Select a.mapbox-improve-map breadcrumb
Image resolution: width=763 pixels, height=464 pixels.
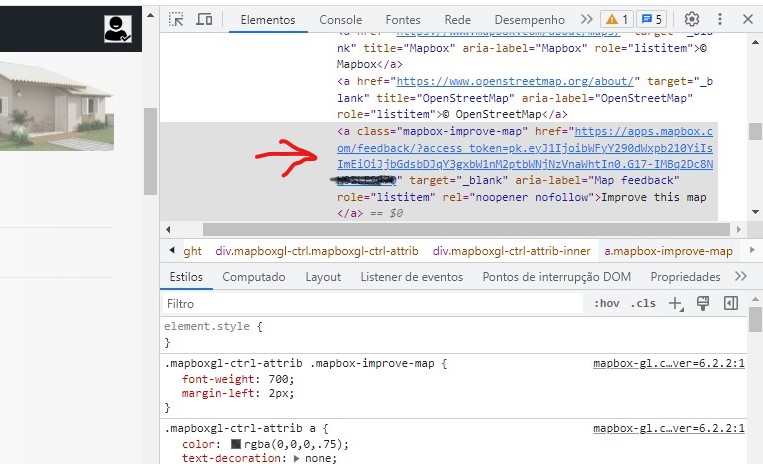(x=668, y=251)
